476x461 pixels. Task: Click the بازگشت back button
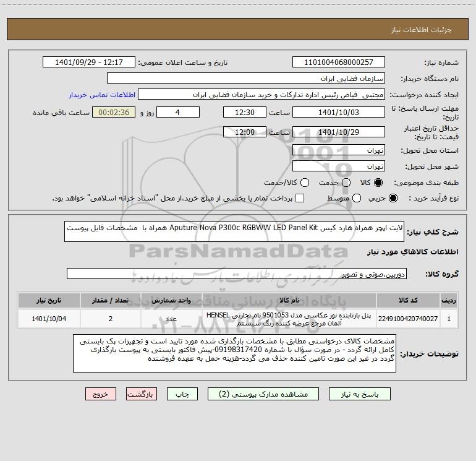point(142,394)
